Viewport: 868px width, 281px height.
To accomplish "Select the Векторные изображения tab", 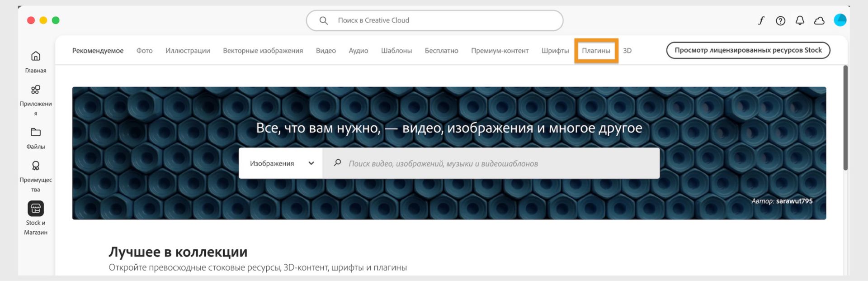I will point(263,51).
